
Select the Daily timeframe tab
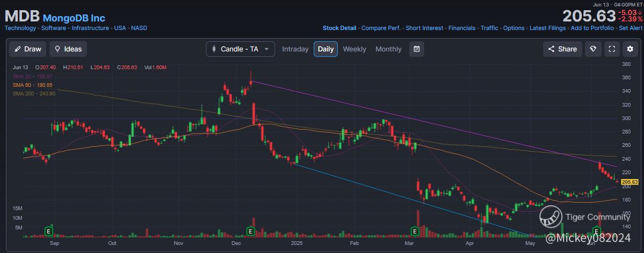tap(325, 49)
